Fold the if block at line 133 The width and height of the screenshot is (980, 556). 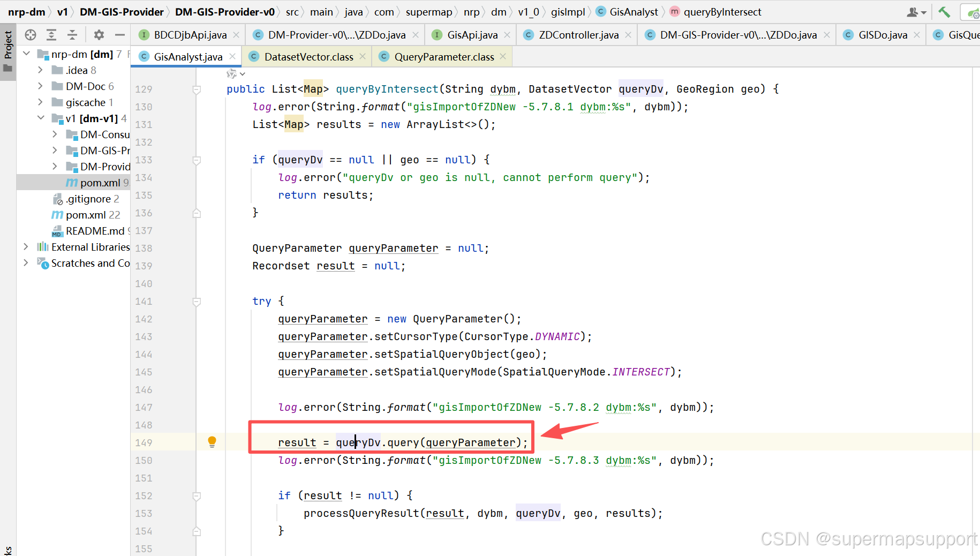pos(197,160)
